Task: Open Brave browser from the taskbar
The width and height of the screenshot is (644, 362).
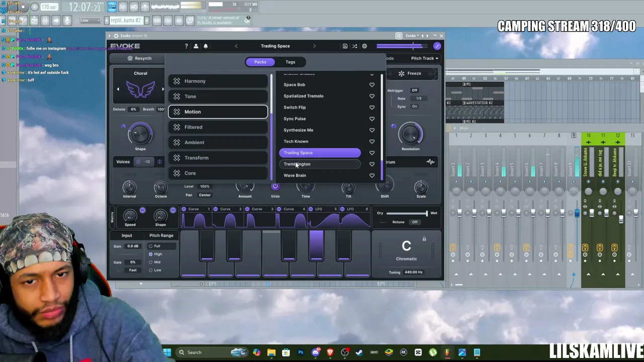Action: 330,352
